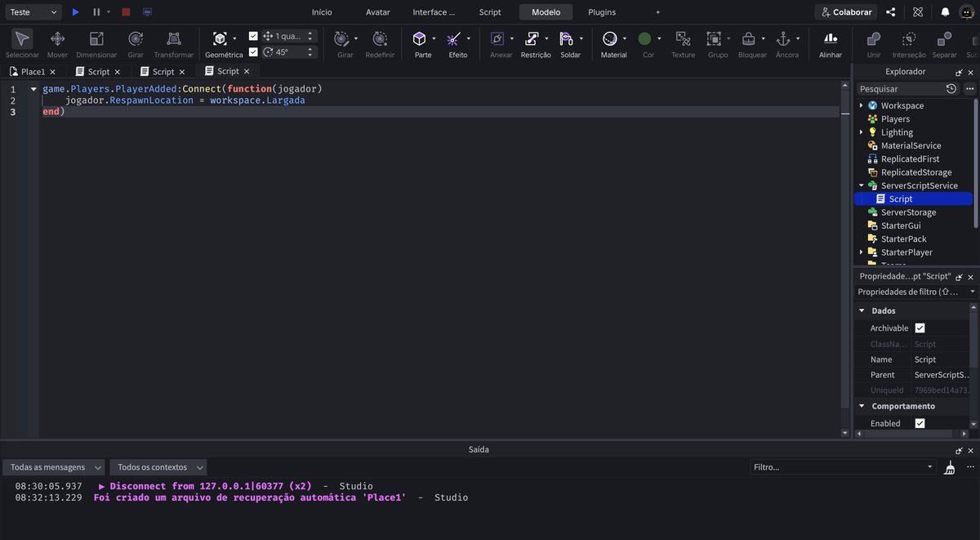980x540 pixels.
Task: Click the Restrição constraint icon
Action: pyautogui.click(x=532, y=38)
